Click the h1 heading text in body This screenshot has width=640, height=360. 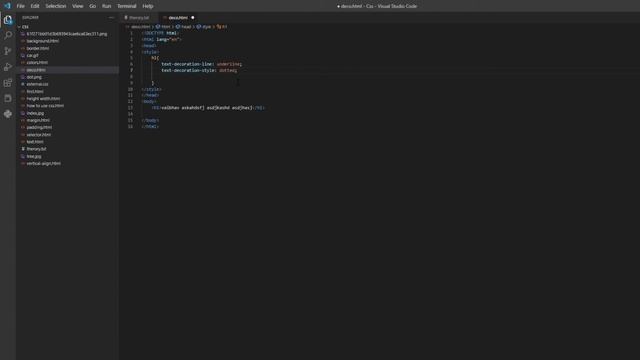[207, 108]
